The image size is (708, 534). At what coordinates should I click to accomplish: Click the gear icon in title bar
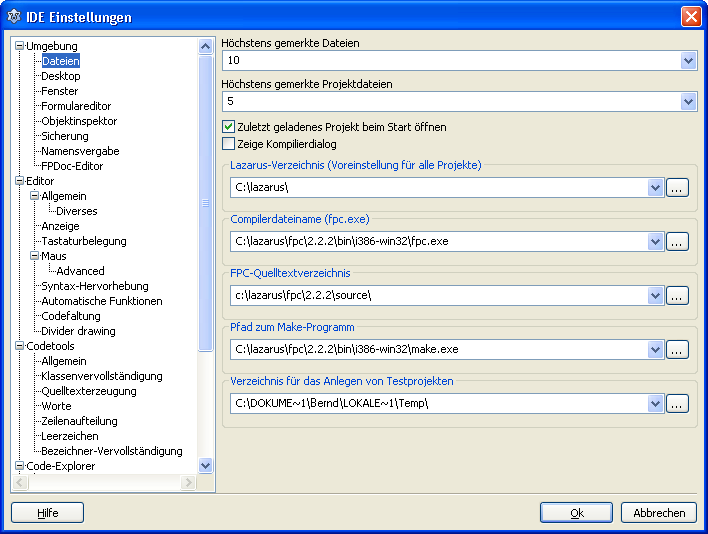tap(14, 17)
